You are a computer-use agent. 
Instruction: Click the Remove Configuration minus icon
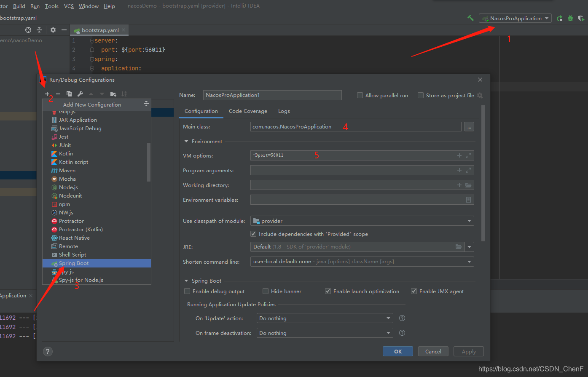58,94
